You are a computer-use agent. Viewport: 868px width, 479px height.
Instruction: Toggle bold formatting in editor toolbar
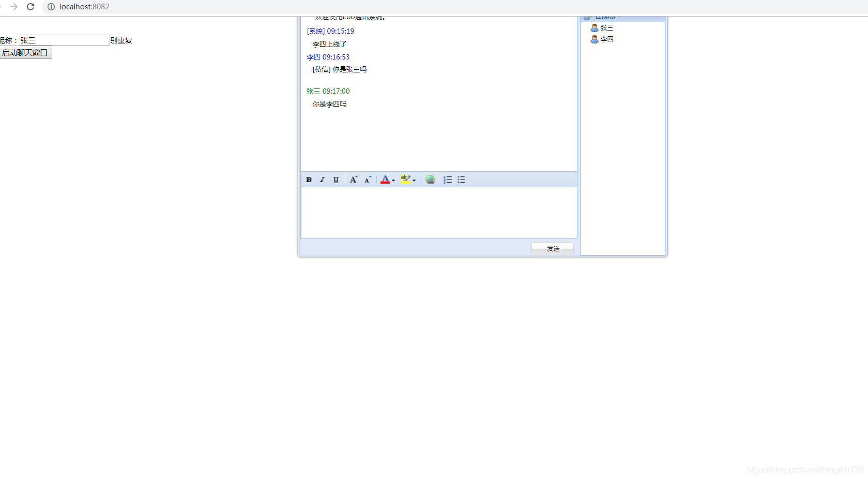(309, 179)
